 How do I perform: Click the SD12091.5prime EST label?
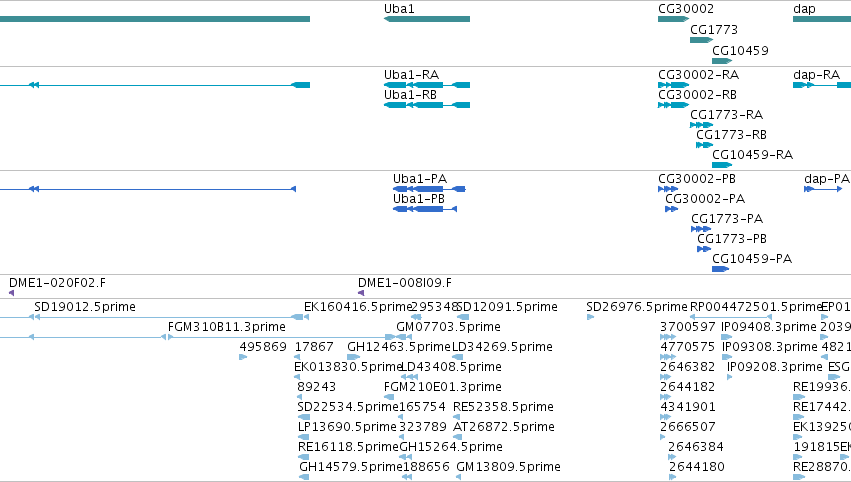point(507,307)
